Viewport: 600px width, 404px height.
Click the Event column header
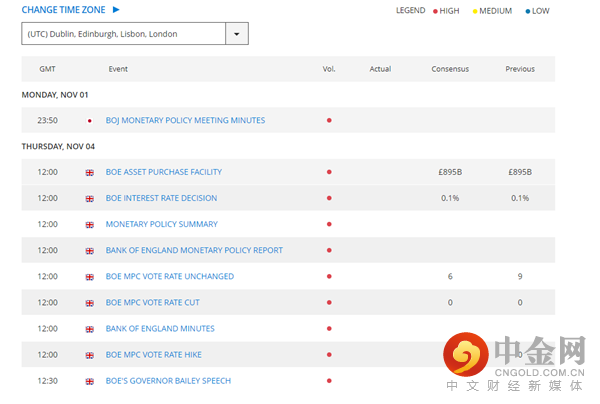(117, 69)
